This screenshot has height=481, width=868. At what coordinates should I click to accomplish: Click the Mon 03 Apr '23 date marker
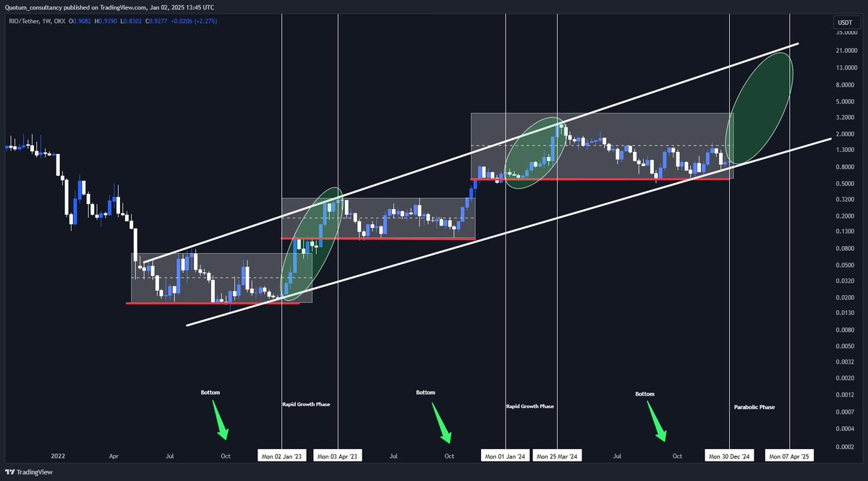click(x=337, y=456)
